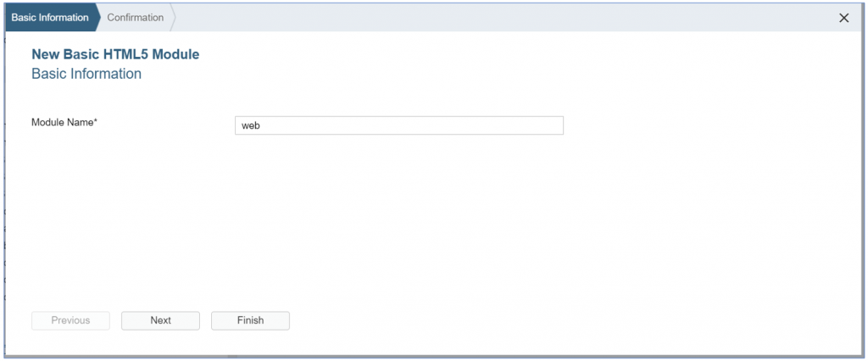Click the Finish button
Screen dimensions: 868x361
pos(250,320)
